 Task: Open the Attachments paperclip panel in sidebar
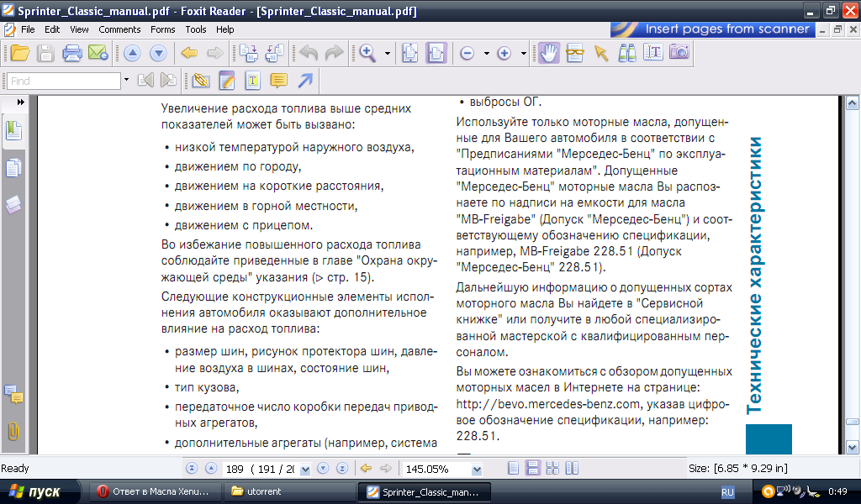pos(13,432)
